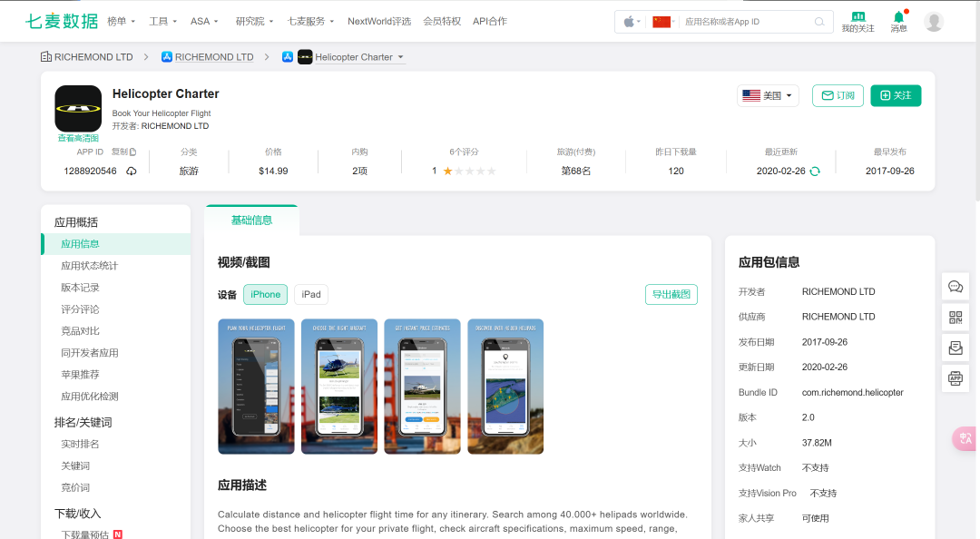
Task: Open the chat support floating icon
Action: (955, 287)
